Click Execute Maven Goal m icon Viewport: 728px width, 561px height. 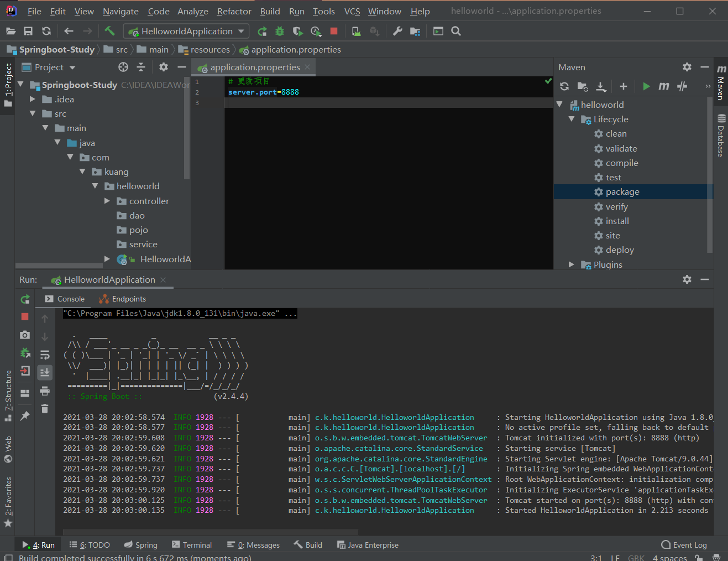(x=664, y=86)
